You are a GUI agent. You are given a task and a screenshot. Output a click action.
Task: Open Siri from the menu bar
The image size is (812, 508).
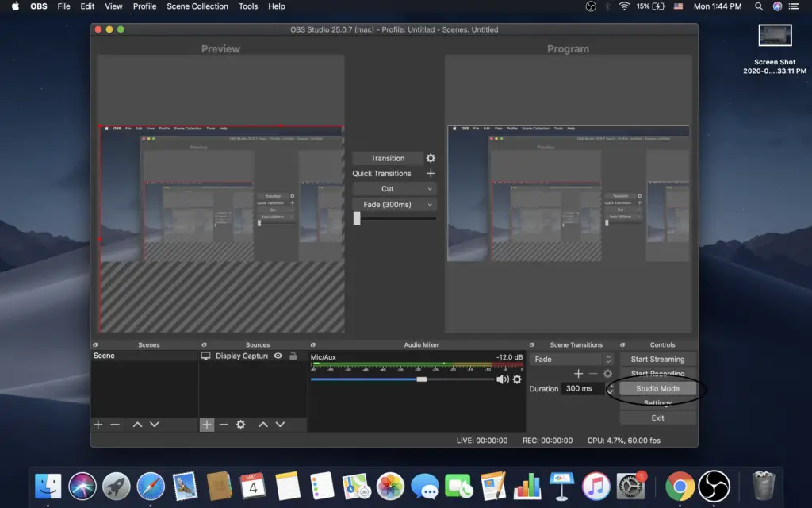pyautogui.click(x=777, y=6)
